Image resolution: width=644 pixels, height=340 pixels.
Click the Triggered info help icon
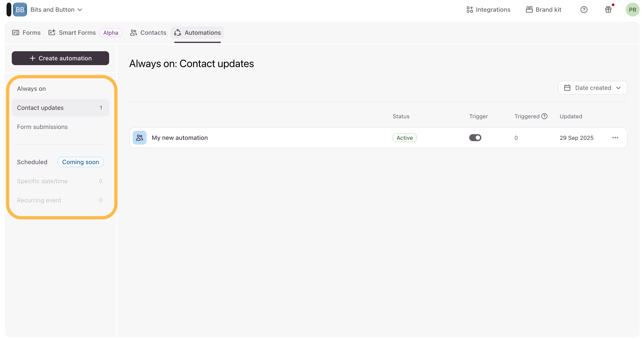pos(544,116)
